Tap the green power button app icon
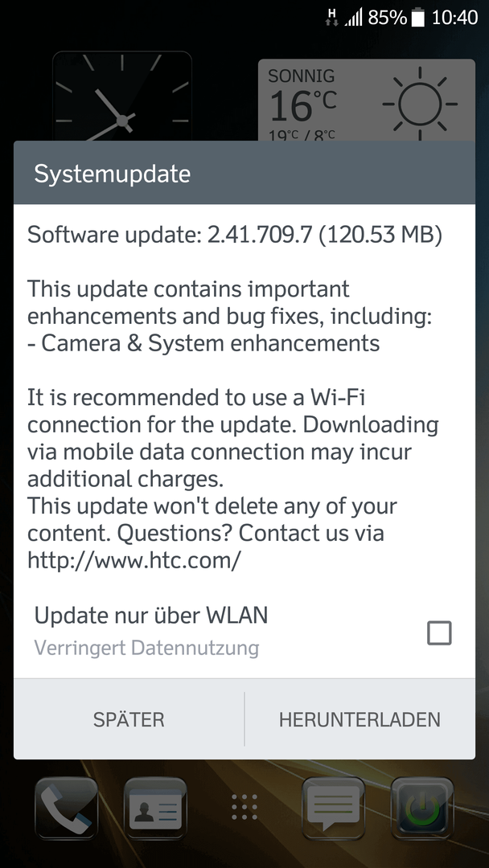 (422, 809)
